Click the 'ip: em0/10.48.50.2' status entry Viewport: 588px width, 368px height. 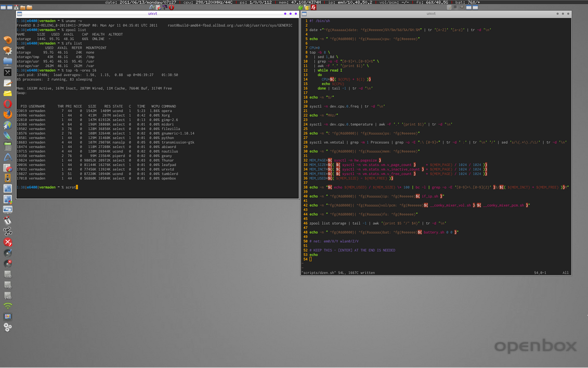coord(350,2)
